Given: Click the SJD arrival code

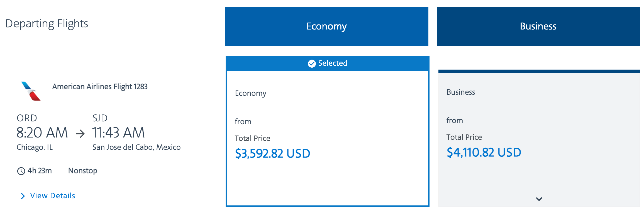Looking at the screenshot, I should click(x=100, y=117).
